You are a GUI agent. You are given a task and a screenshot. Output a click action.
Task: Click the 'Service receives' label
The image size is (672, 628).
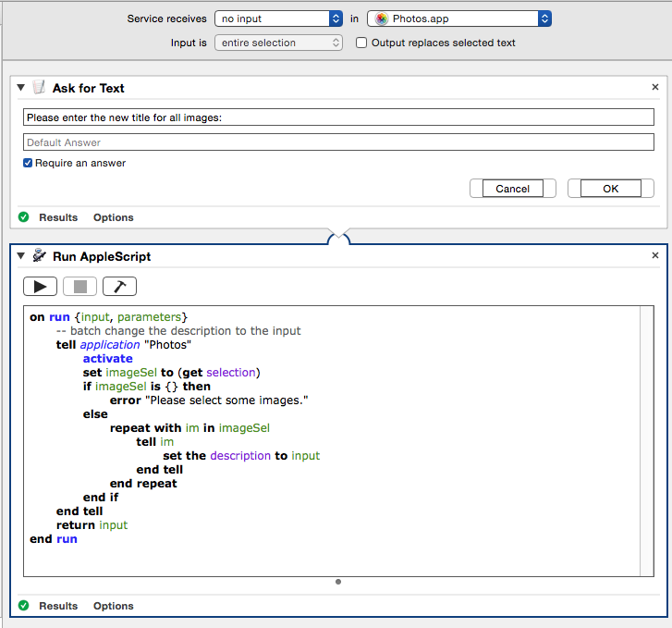(x=166, y=18)
